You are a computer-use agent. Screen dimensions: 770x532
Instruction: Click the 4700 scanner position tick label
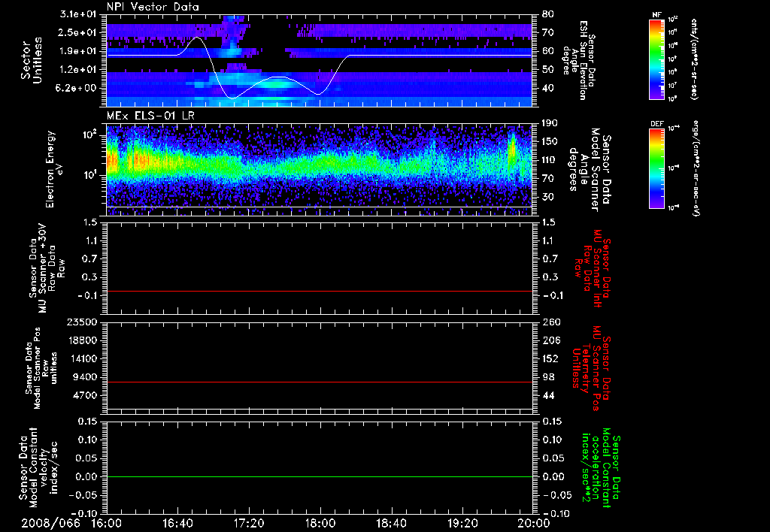click(86, 395)
